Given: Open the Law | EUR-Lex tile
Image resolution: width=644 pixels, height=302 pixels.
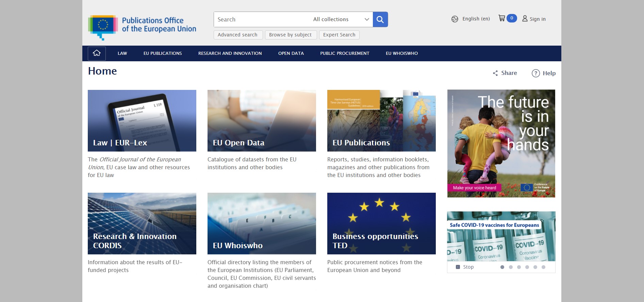Looking at the screenshot, I should coord(142,121).
